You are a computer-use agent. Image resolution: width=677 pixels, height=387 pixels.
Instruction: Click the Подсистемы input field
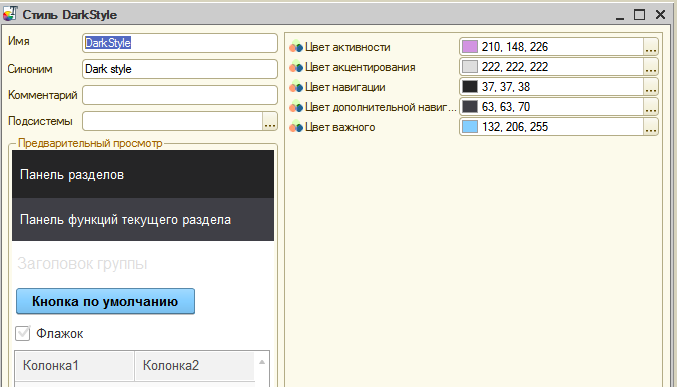click(x=172, y=121)
